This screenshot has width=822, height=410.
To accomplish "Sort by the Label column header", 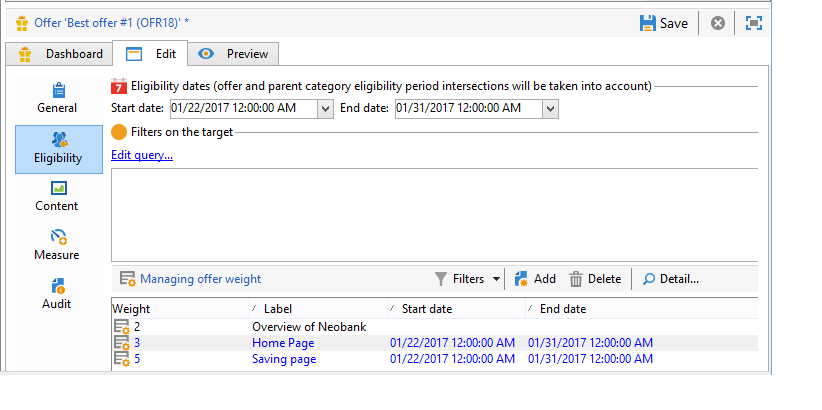I will pyautogui.click(x=318, y=309).
